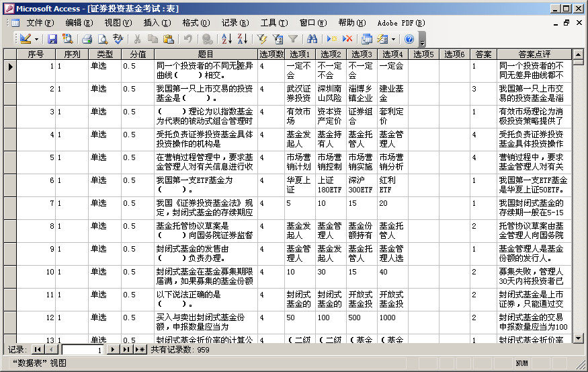Open the View button dropdown arrow
This screenshot has width=588, height=372.
click(36, 39)
